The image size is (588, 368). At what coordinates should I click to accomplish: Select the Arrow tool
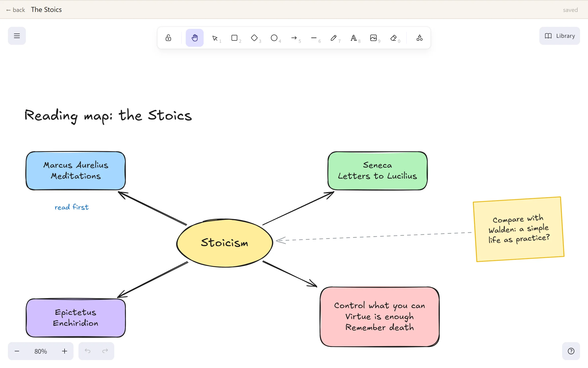[x=294, y=38]
